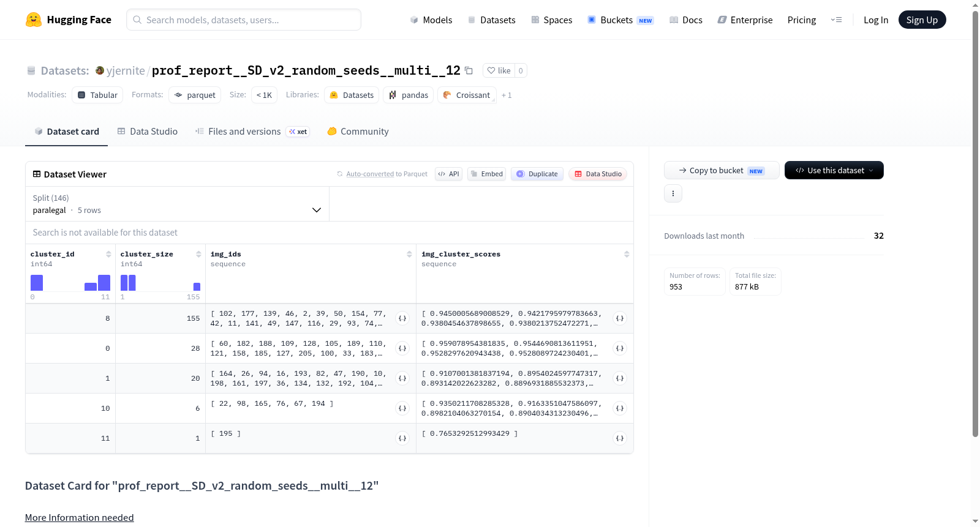This screenshot has width=980, height=527.
Task: Select the Croissant library tag
Action: [x=467, y=95]
